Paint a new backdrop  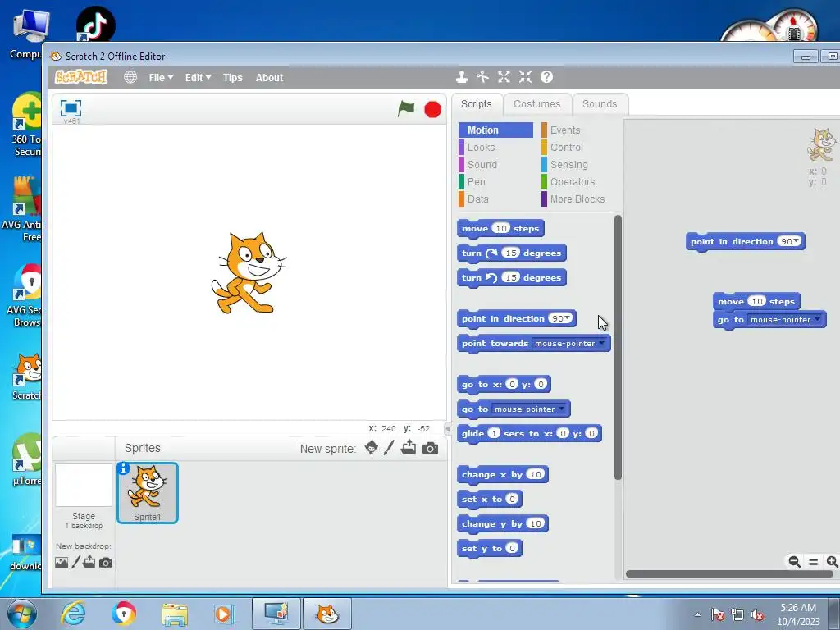click(x=76, y=562)
